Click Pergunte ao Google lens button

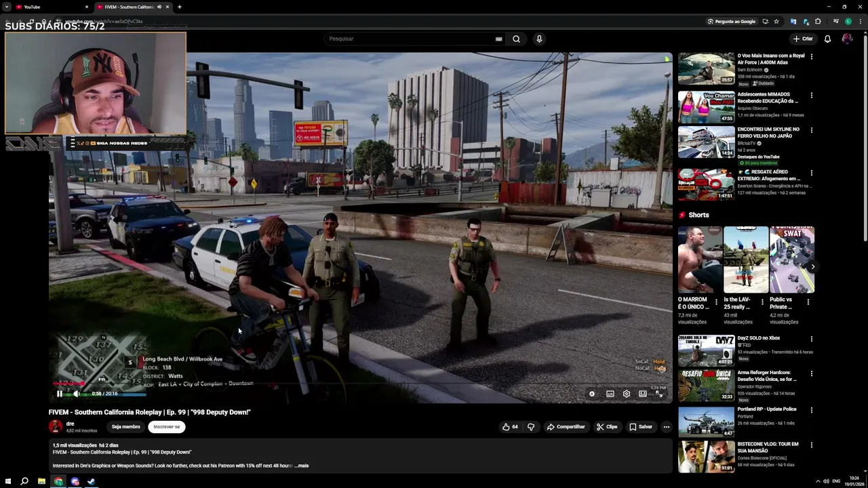pos(731,21)
